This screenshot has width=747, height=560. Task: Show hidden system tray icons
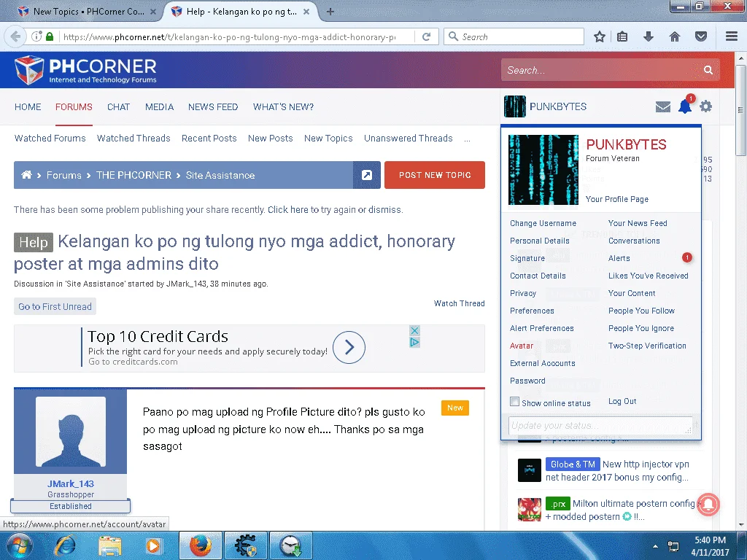(x=656, y=547)
